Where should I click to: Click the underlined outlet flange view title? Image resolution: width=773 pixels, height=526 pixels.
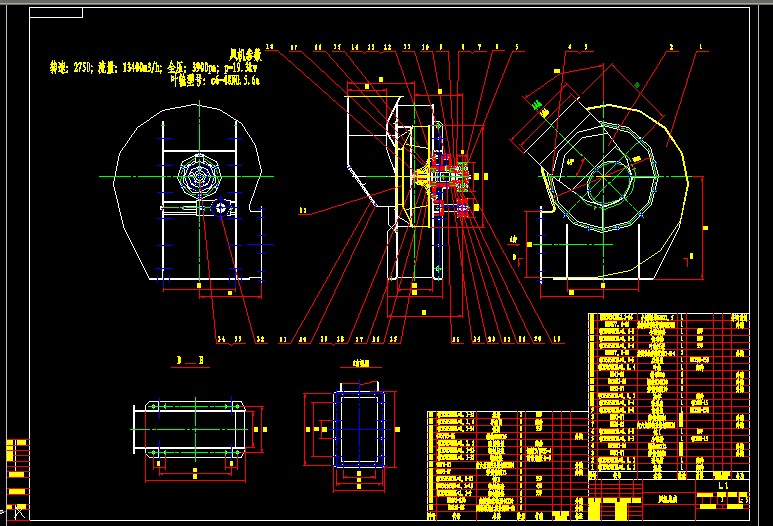point(361,364)
